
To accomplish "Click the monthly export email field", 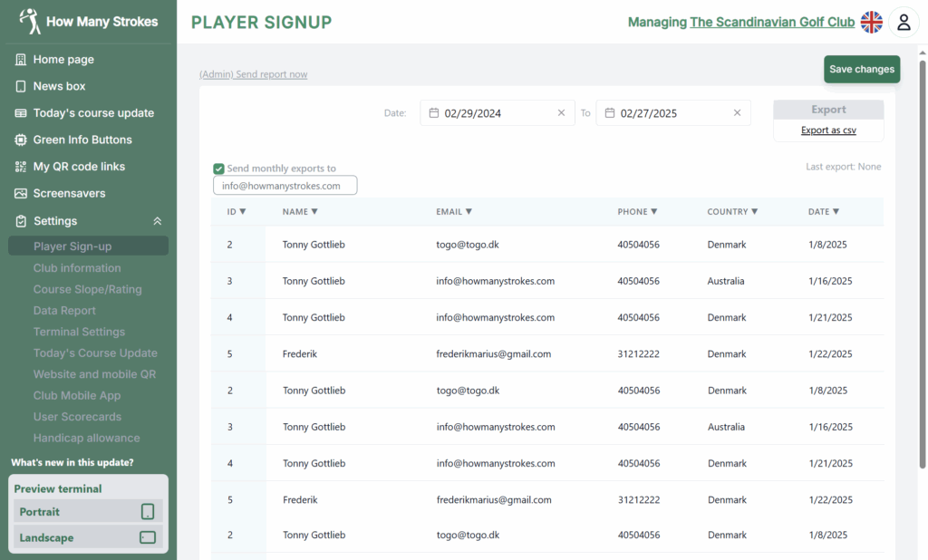I will click(x=285, y=185).
